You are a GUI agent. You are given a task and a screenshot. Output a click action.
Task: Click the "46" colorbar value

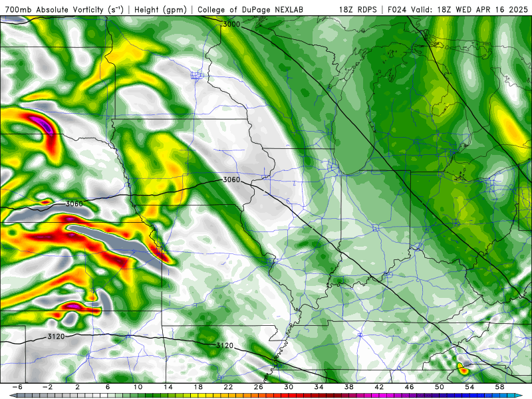[409, 387]
